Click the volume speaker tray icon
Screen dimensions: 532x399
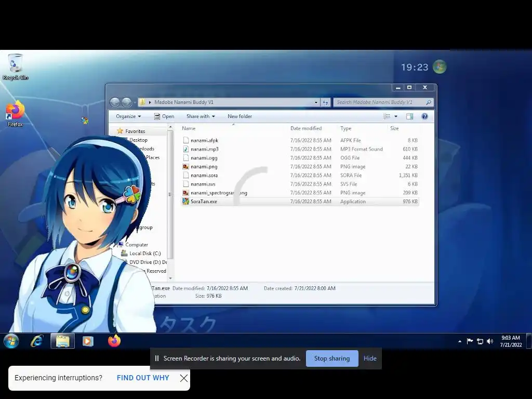[489, 341]
